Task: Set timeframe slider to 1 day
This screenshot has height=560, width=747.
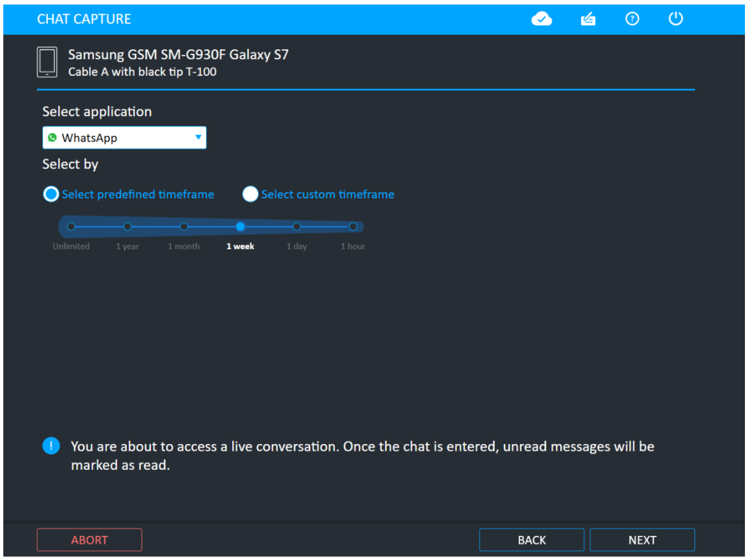Action: pyautogui.click(x=297, y=226)
